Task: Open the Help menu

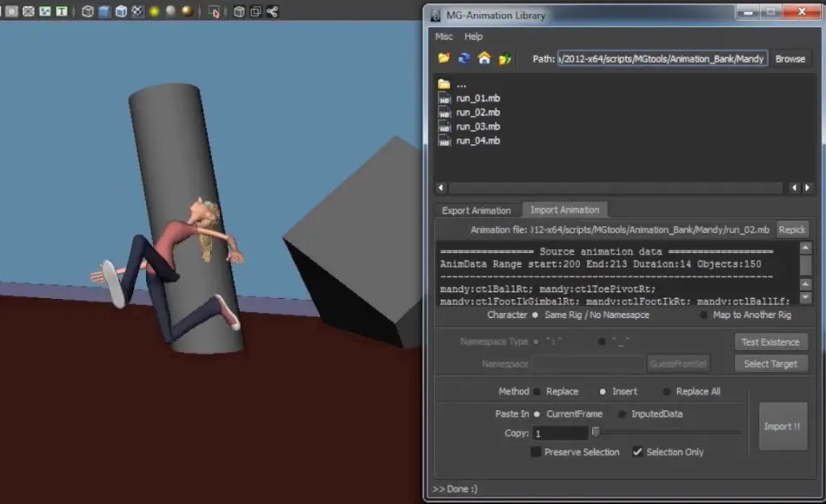Action: [473, 36]
